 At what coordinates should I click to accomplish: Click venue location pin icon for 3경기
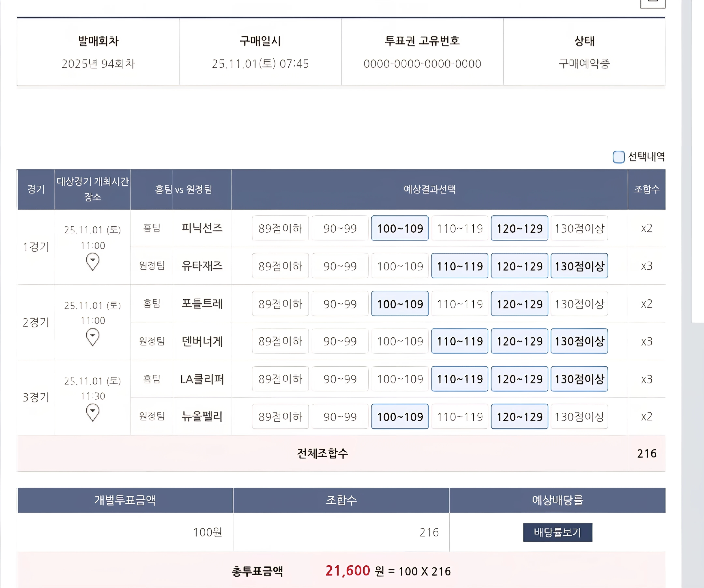[93, 412]
